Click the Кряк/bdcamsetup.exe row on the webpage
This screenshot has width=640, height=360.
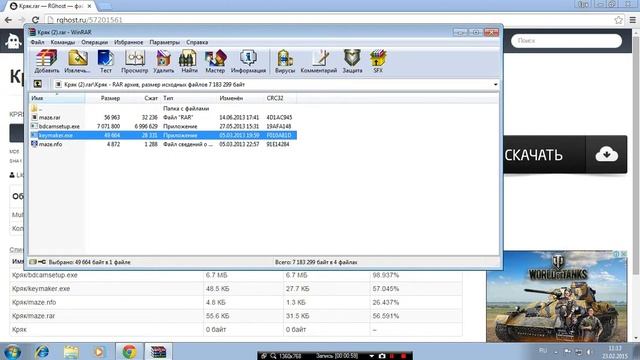click(236, 275)
